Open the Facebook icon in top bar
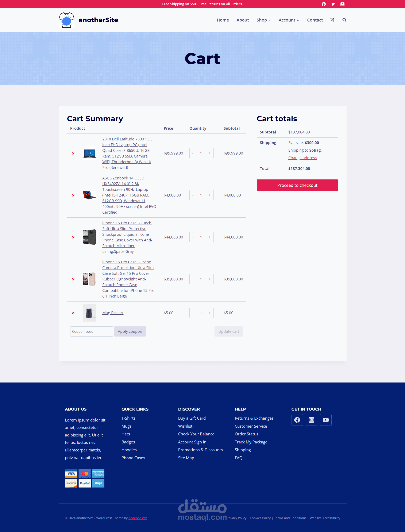The height and width of the screenshot is (532, 405). pos(324,4)
